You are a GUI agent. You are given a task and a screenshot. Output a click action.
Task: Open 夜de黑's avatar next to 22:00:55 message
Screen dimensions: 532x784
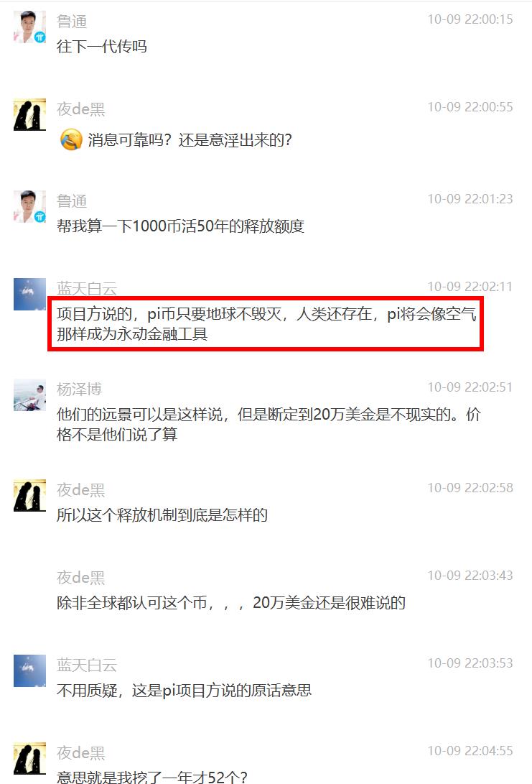[29, 114]
